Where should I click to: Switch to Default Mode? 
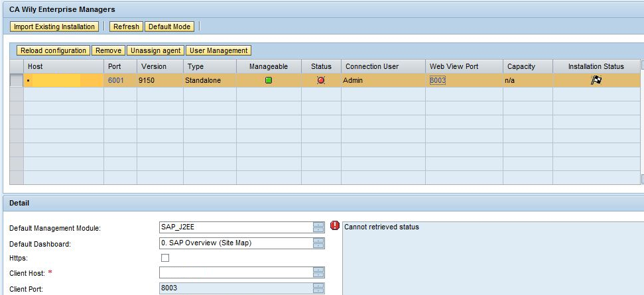pos(169,27)
